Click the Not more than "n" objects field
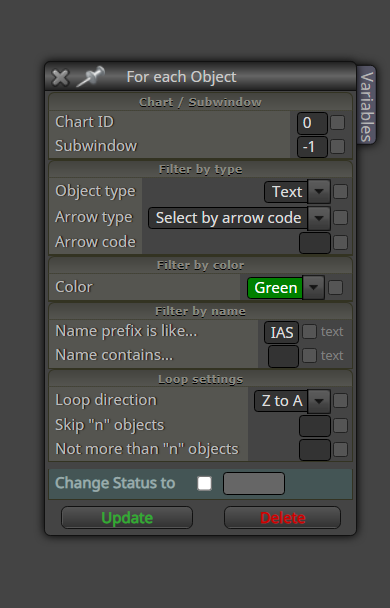Screen dimensions: 390x608 (x=315, y=450)
